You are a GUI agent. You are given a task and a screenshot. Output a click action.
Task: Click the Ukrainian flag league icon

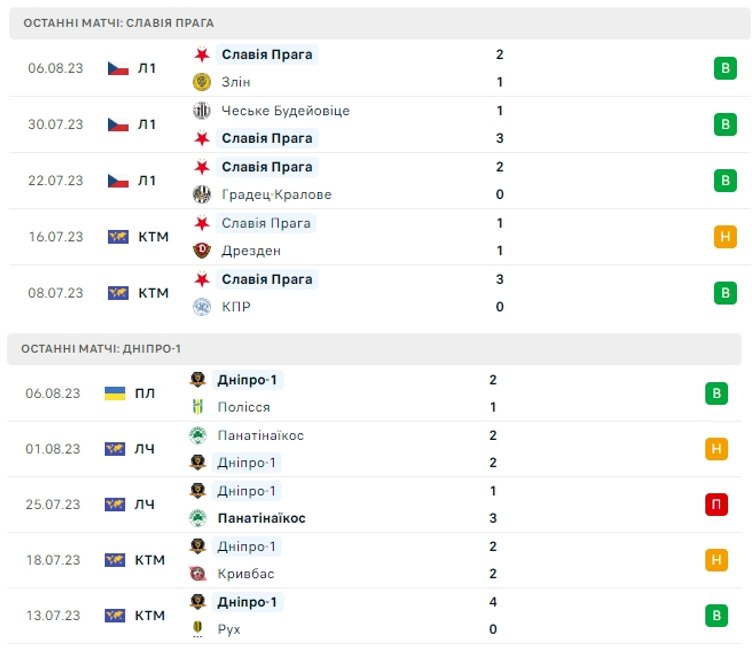pyautogui.click(x=115, y=394)
